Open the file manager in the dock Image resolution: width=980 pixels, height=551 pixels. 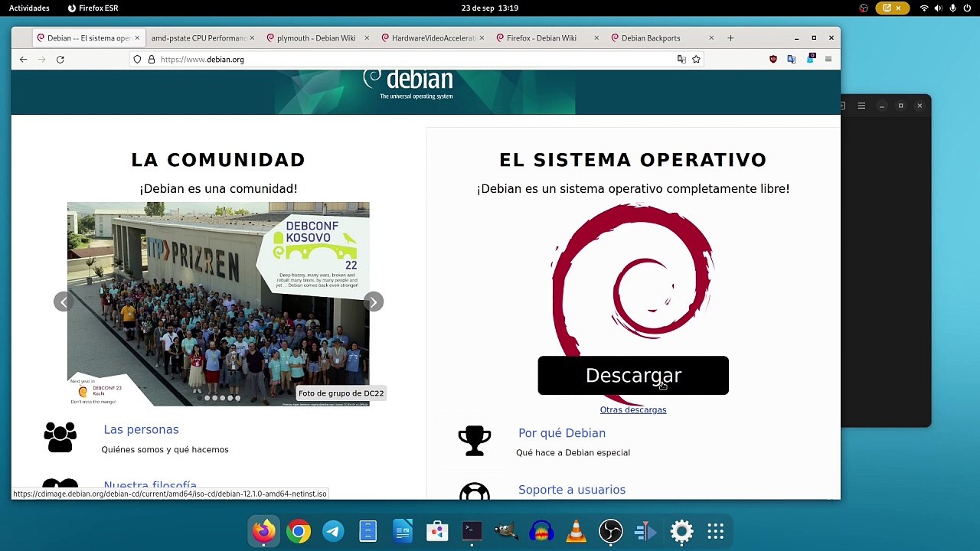[368, 531]
